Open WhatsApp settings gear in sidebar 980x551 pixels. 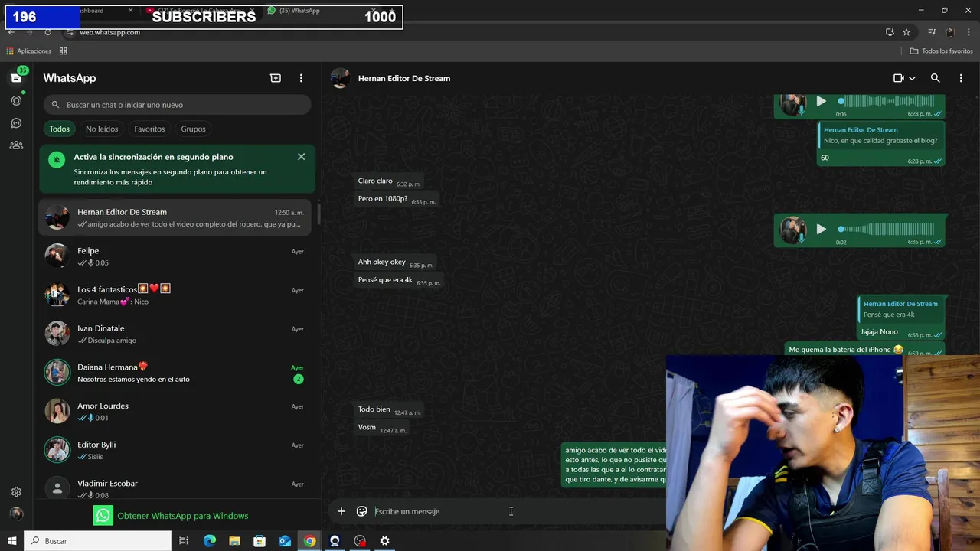[x=16, y=492]
